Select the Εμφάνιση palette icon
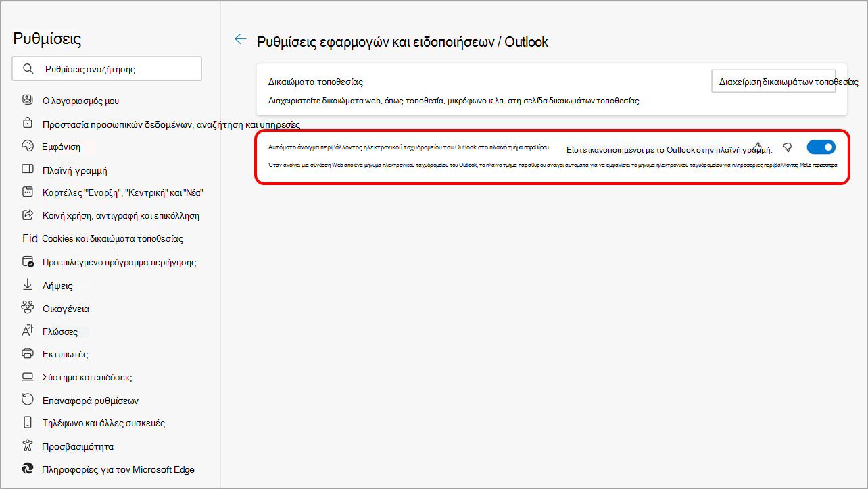Screen dimensions: 868x489 tap(28, 146)
